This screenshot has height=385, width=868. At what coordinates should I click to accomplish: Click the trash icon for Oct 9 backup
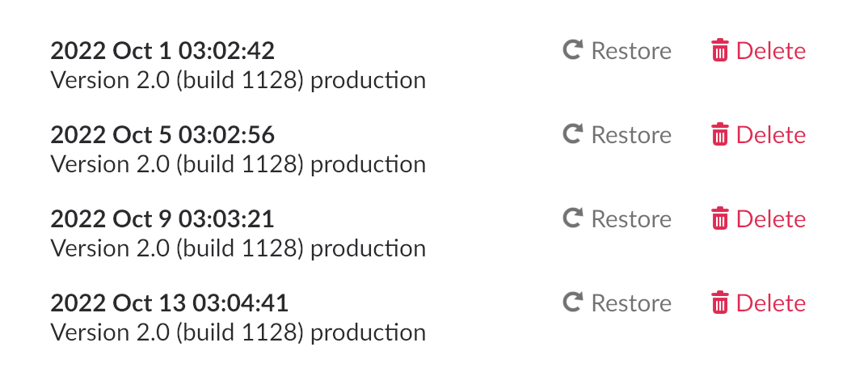[719, 219]
